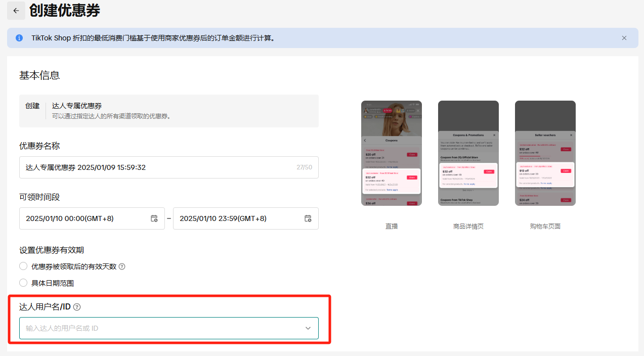Open the start date calendar icon
Screen dimensions: 644x356
(154, 218)
